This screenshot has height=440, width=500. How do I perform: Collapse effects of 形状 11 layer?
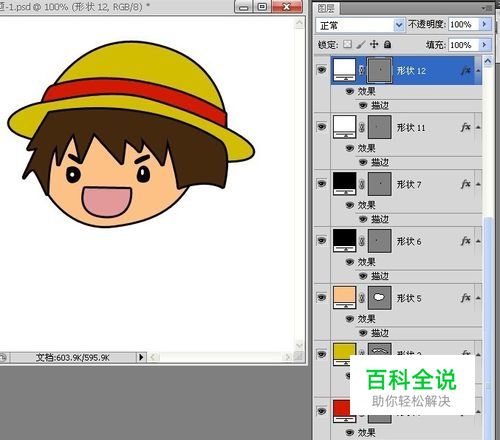tap(478, 127)
